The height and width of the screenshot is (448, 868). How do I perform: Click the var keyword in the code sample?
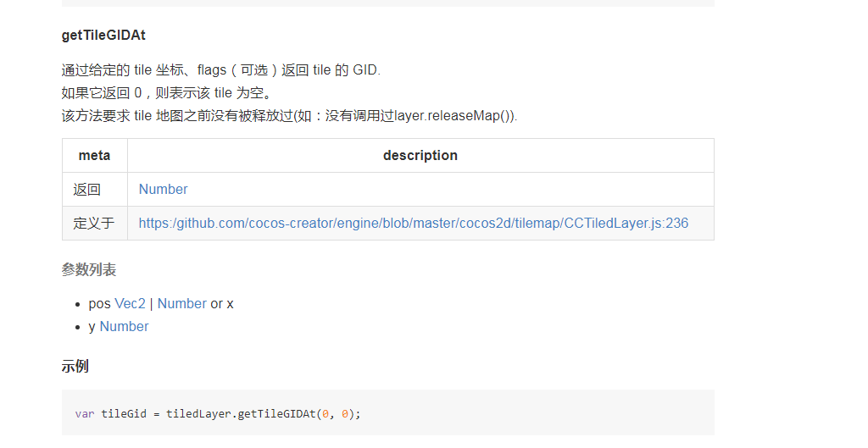coord(85,414)
